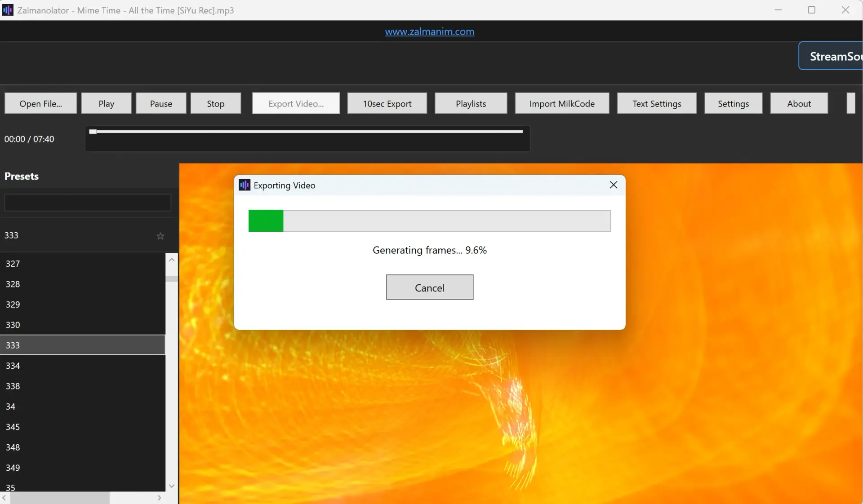This screenshot has width=863, height=504.
Task: Open the Playlists window
Action: (x=471, y=103)
